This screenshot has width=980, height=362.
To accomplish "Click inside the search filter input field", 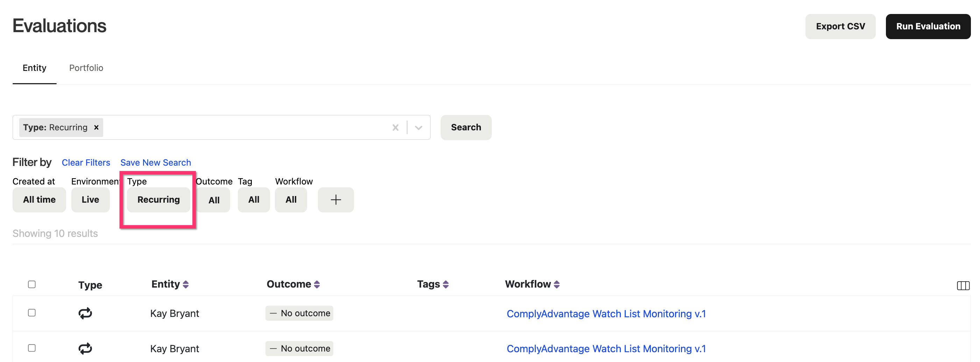I will 243,128.
